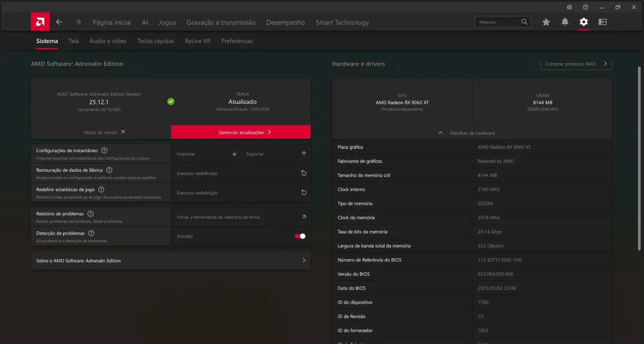This screenshot has width=644, height=344.
Task: Click Gerenciar atualizações button
Action: [x=241, y=132]
